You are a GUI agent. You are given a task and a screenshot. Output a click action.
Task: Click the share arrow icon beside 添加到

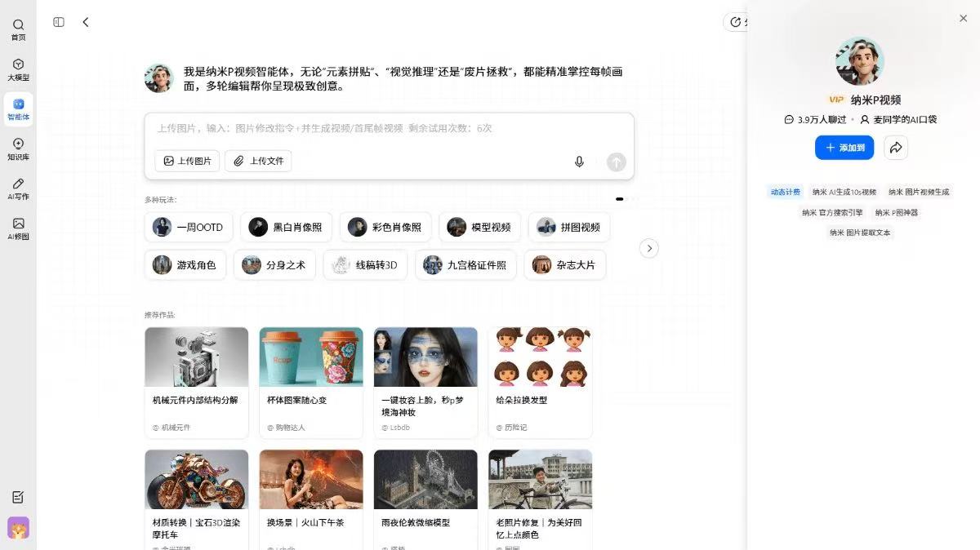pyautogui.click(x=896, y=148)
